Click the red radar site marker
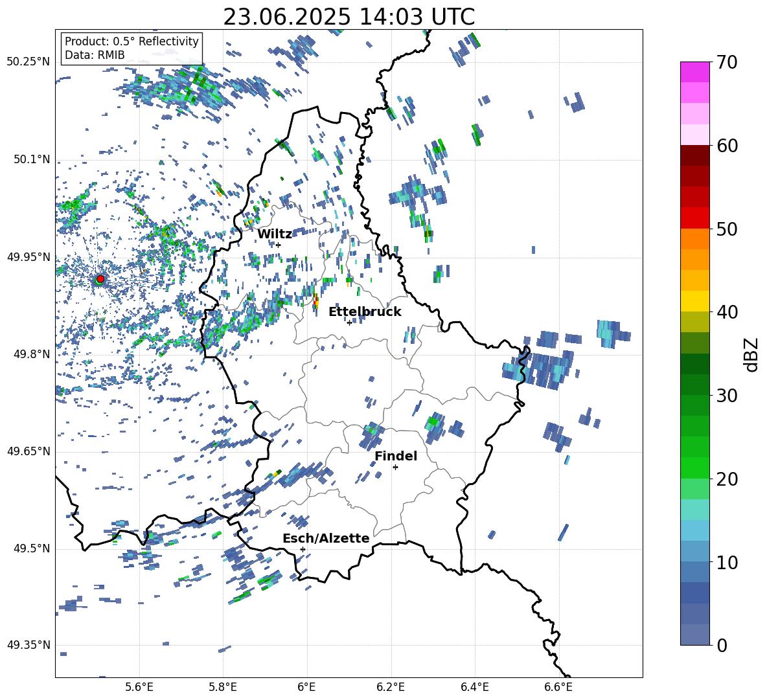This screenshot has height=700, width=767. click(100, 279)
